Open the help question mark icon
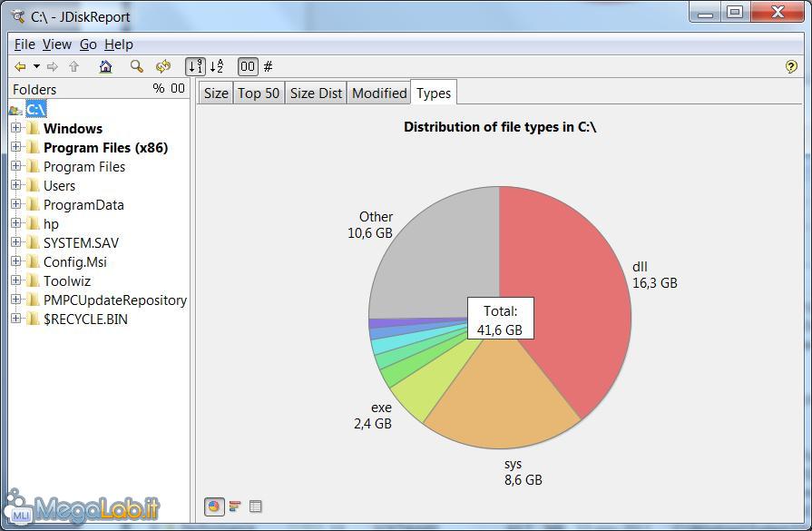The height and width of the screenshot is (531, 812). coord(791,66)
